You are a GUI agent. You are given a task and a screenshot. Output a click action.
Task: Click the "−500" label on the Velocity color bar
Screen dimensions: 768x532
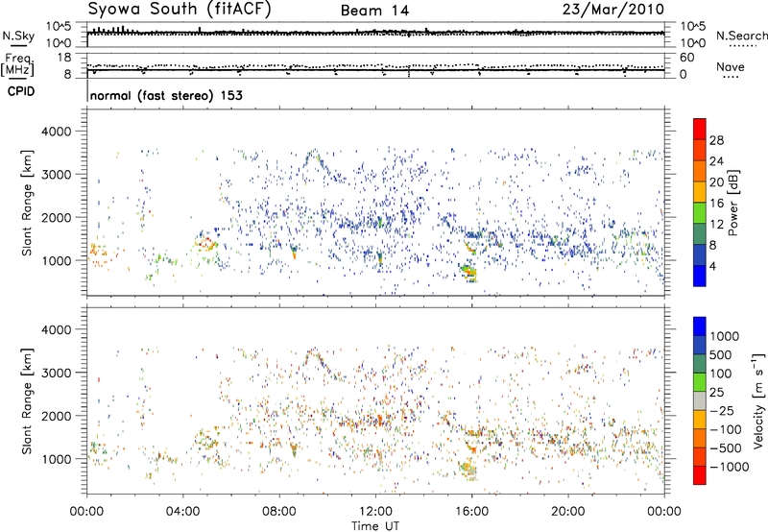pyautogui.click(x=725, y=448)
